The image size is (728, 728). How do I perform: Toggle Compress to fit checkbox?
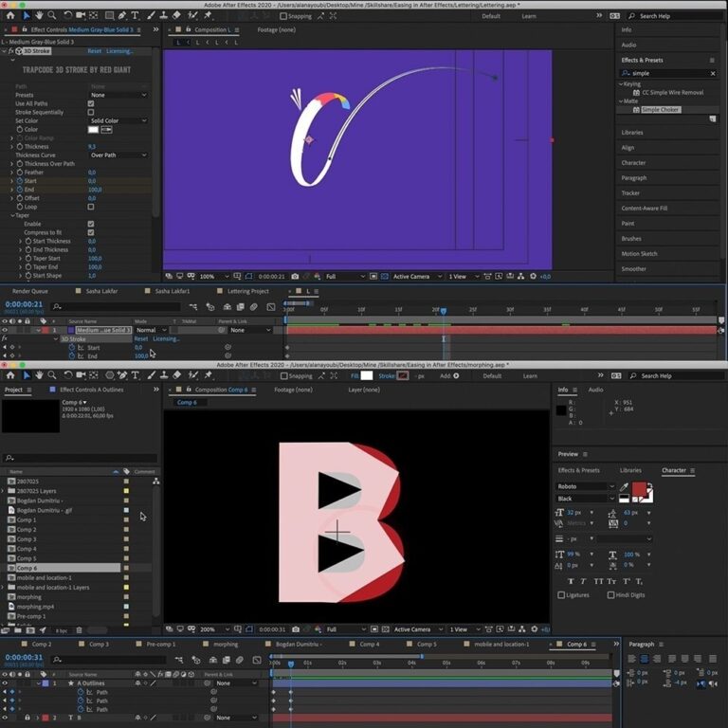(91, 232)
